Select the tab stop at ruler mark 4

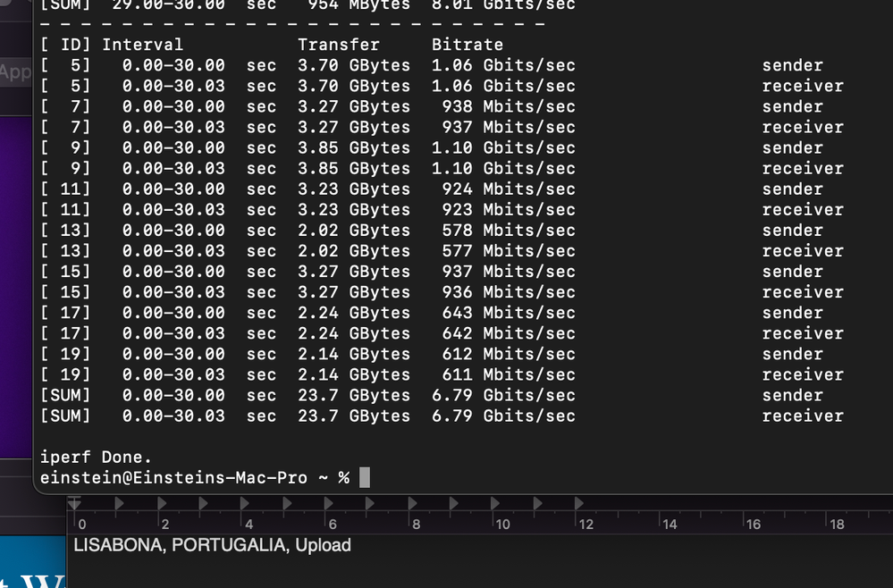(245, 504)
